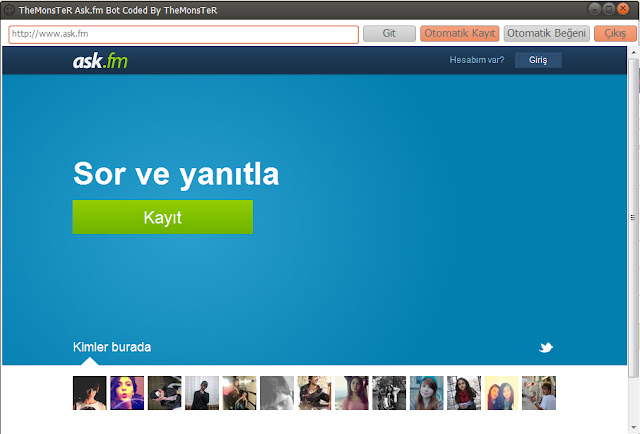Open eighth thumbnail of girl in pink
This screenshot has width=640, height=434.
click(x=352, y=393)
